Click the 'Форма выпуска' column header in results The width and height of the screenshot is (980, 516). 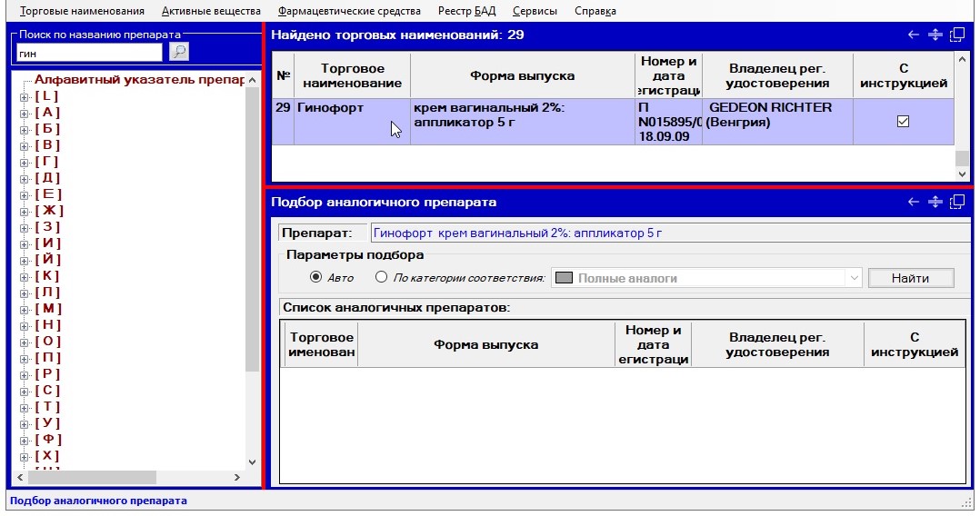pos(522,76)
